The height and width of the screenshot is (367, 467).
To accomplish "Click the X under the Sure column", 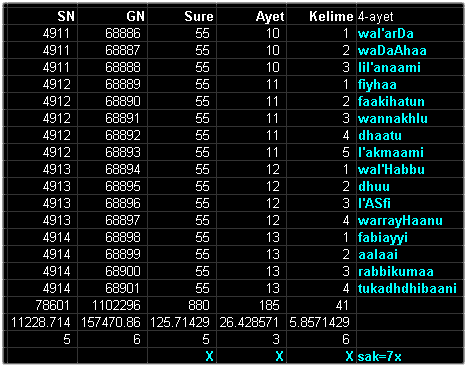I will tap(209, 356).
